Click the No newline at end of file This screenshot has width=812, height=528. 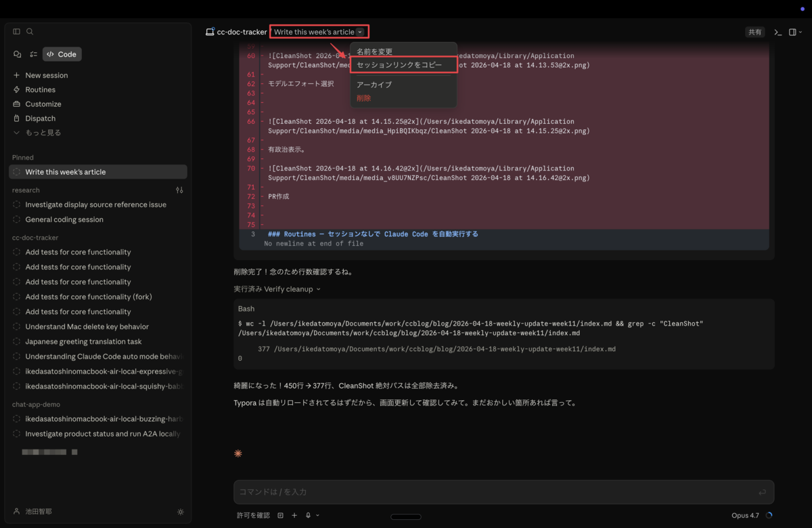313,244
